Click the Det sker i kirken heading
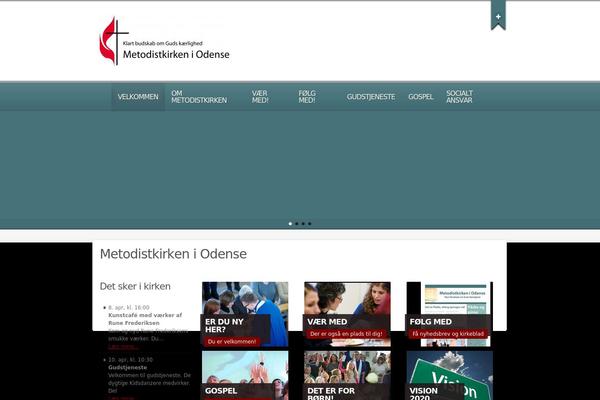600x400 pixels. point(135,286)
